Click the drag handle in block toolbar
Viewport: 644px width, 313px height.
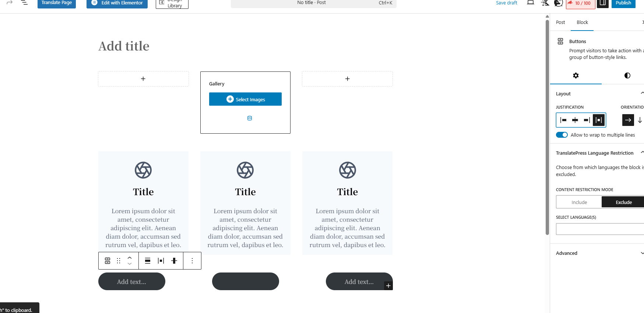click(x=119, y=261)
